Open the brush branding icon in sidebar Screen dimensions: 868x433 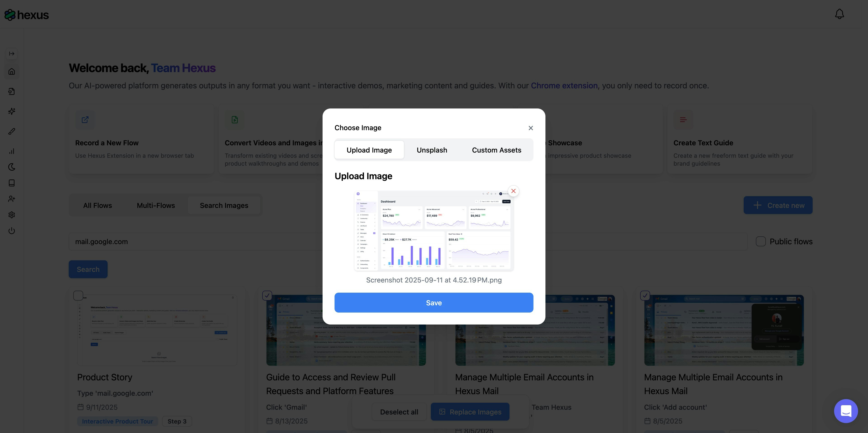coord(12,132)
